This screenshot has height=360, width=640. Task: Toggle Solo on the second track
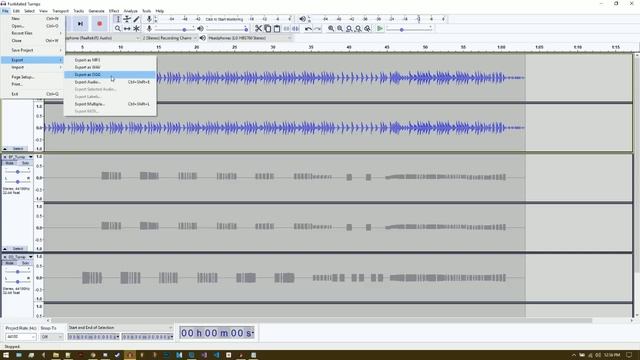click(x=25, y=163)
